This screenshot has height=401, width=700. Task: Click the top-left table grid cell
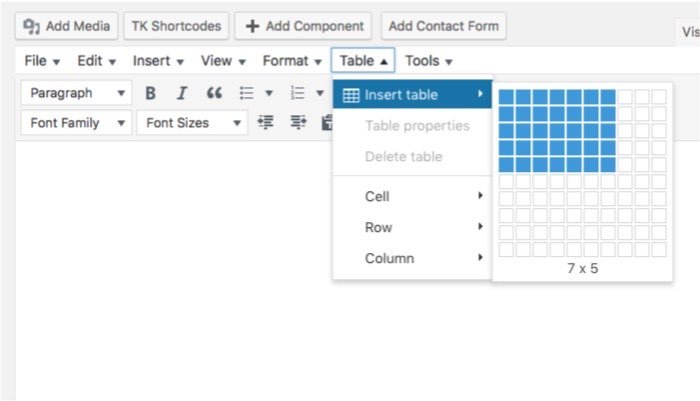506,96
